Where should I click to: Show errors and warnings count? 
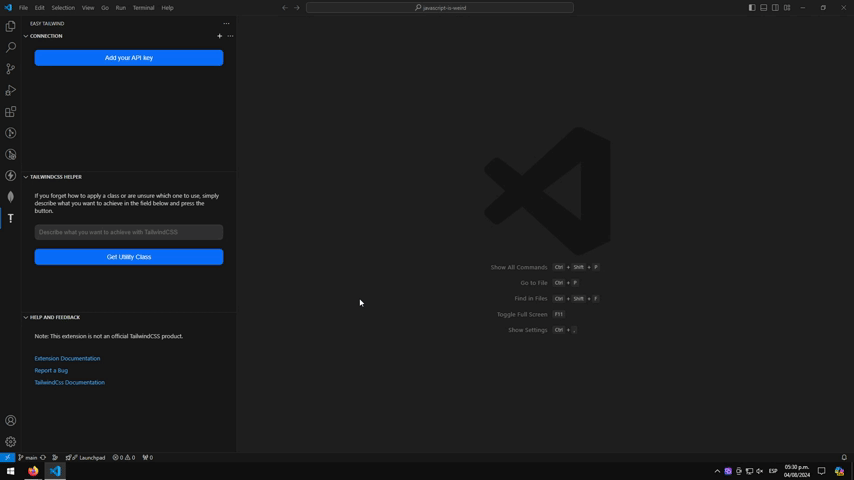click(124, 458)
